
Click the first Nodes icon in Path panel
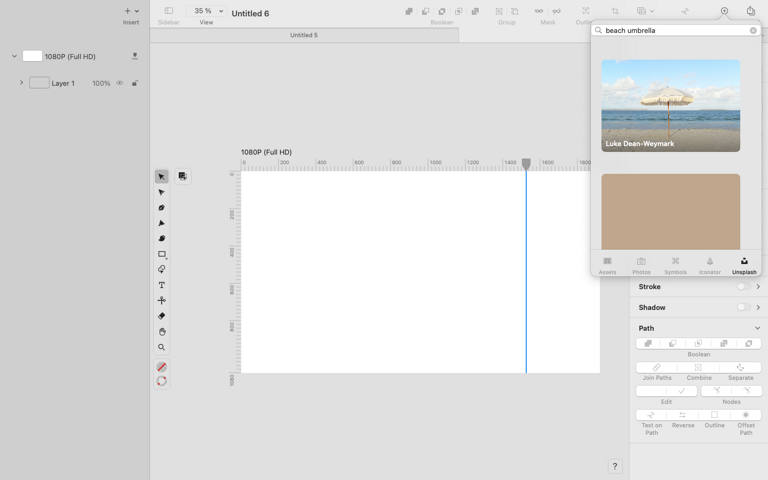(x=716, y=391)
